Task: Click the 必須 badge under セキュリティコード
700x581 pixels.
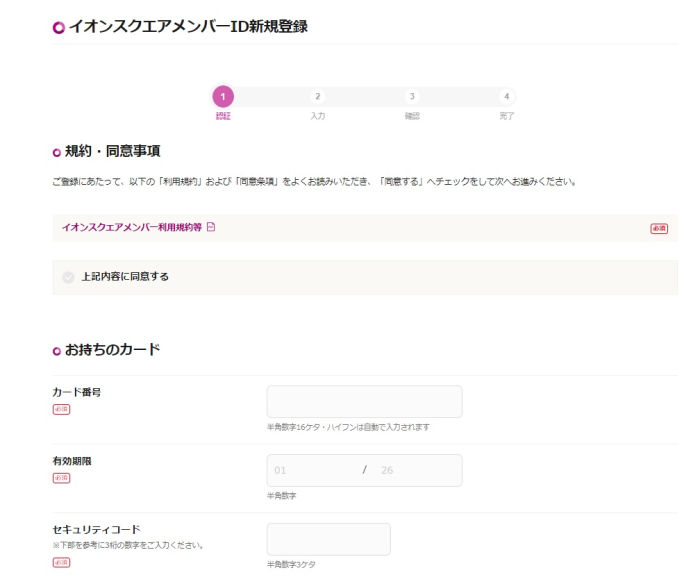Action: [61, 563]
